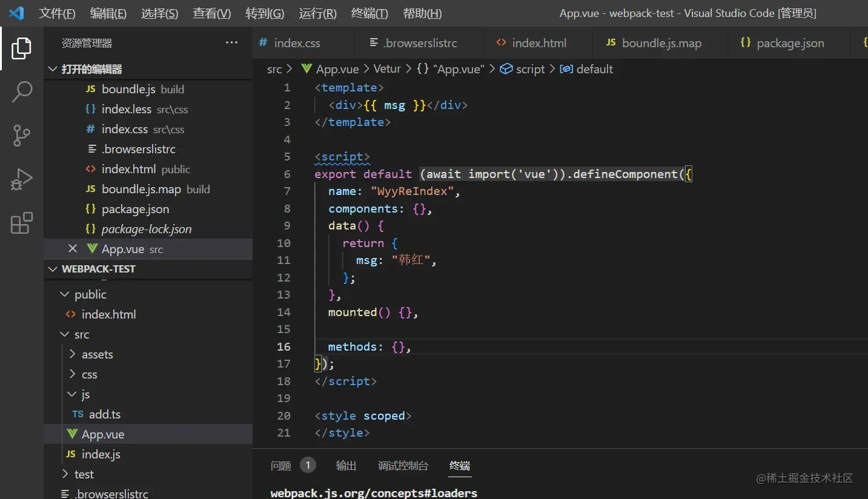Open the Run and Debug view

[x=21, y=180]
